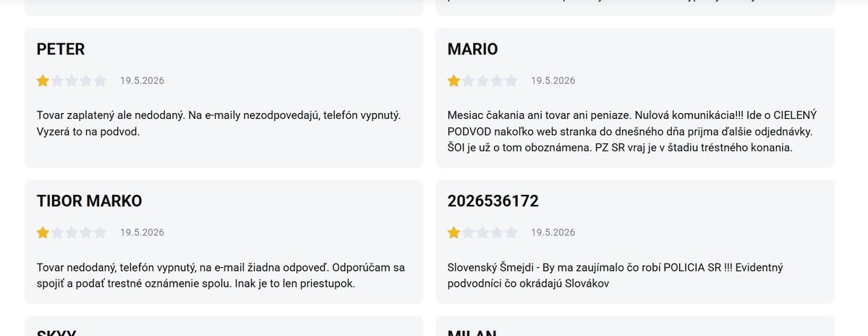Image resolution: width=868 pixels, height=336 pixels.
Task: Select the PETER reviewer name heading
Action: tap(61, 49)
